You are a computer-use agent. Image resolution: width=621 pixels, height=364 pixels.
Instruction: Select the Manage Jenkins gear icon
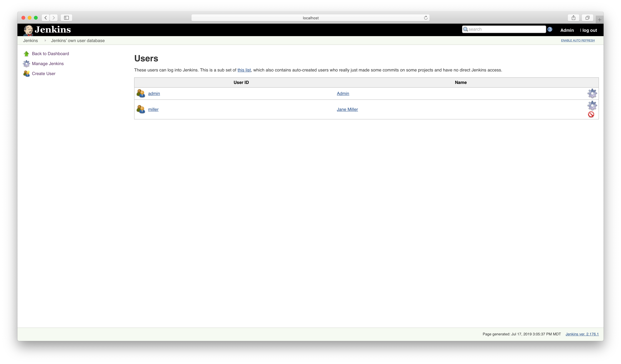click(26, 63)
